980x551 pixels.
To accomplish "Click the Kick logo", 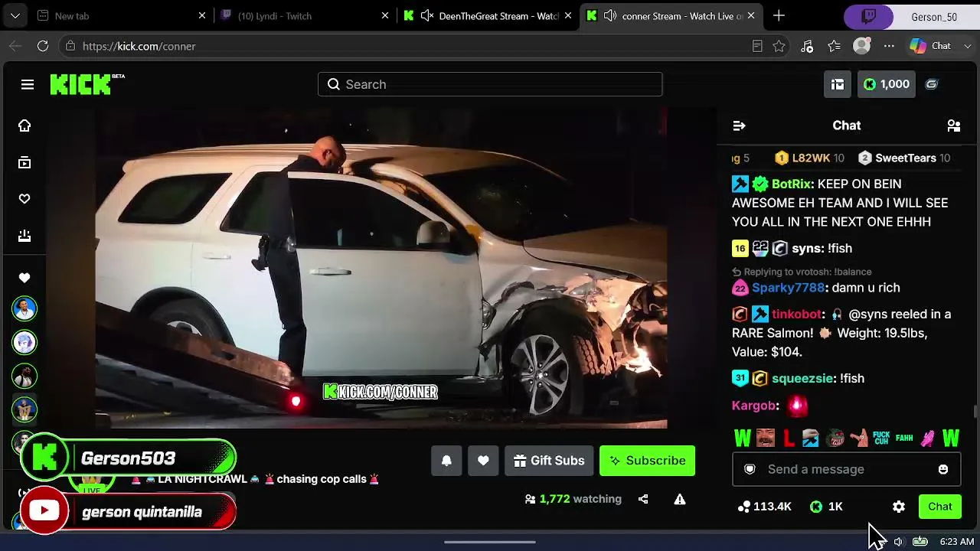I will pos(81,84).
